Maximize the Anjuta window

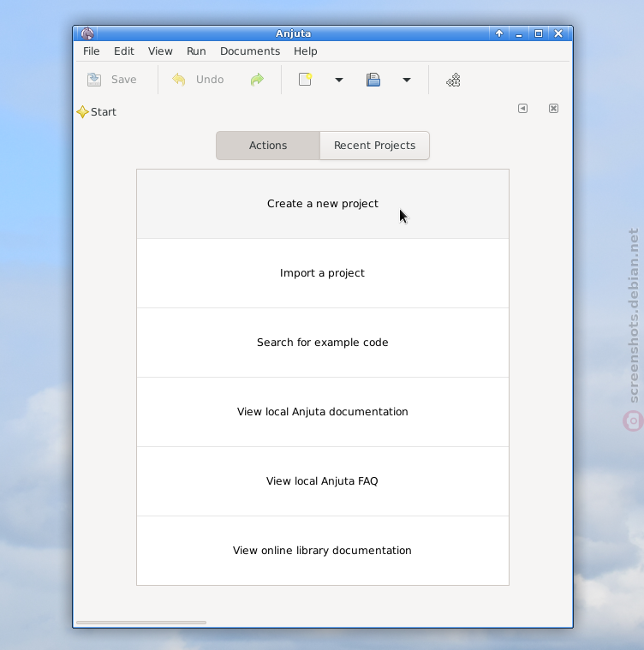point(539,33)
